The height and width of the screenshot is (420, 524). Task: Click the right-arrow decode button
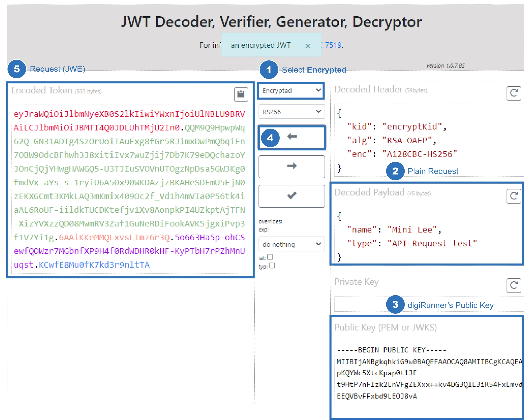pos(292,167)
